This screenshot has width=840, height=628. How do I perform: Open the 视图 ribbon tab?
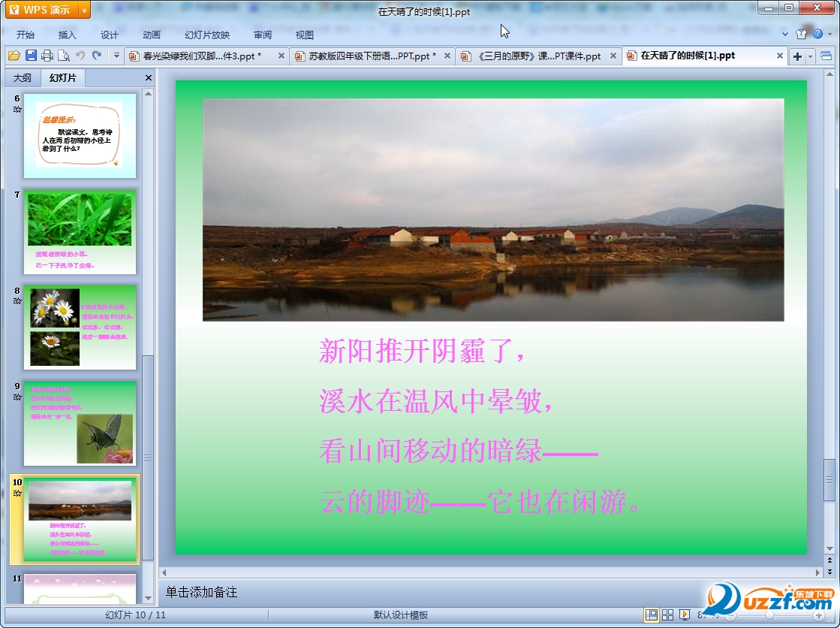[304, 35]
